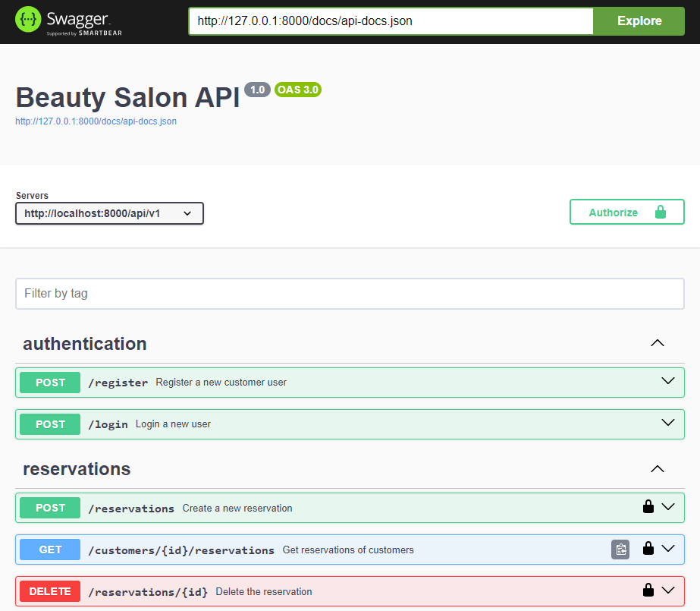This screenshot has width=700, height=611.
Task: Click the Filter by tag field
Action: [x=350, y=294]
